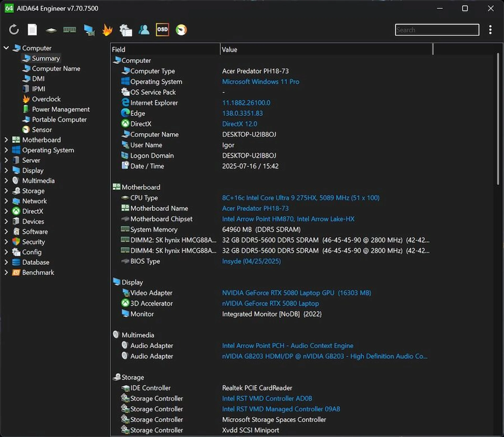
Task: Open the Preferences toolbar icon
Action: click(126, 30)
